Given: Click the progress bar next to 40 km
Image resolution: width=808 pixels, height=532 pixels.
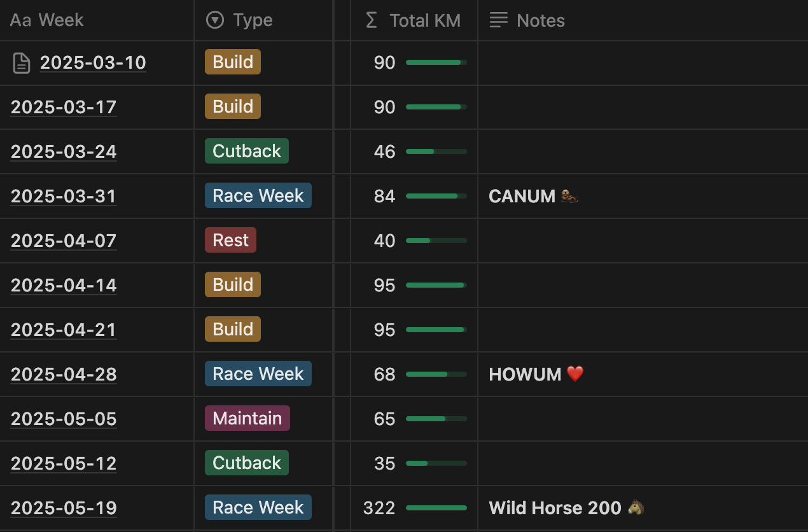Looking at the screenshot, I should (436, 241).
